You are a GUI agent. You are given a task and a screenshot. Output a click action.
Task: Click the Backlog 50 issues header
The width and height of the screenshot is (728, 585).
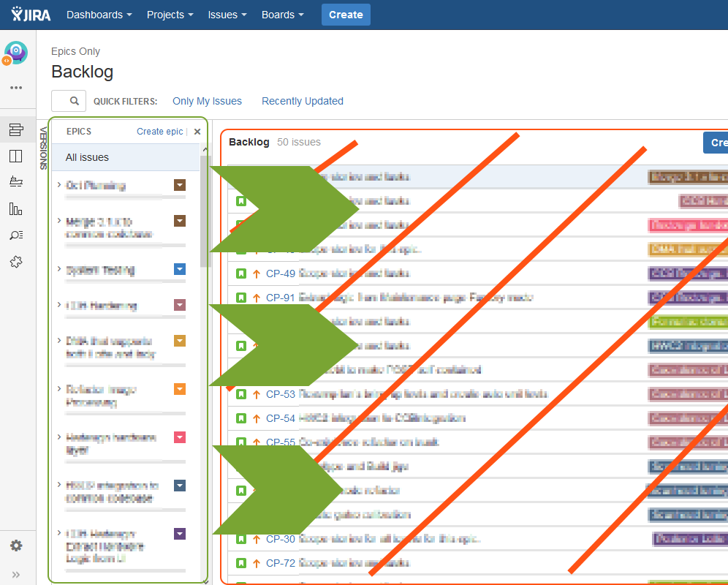(x=275, y=142)
